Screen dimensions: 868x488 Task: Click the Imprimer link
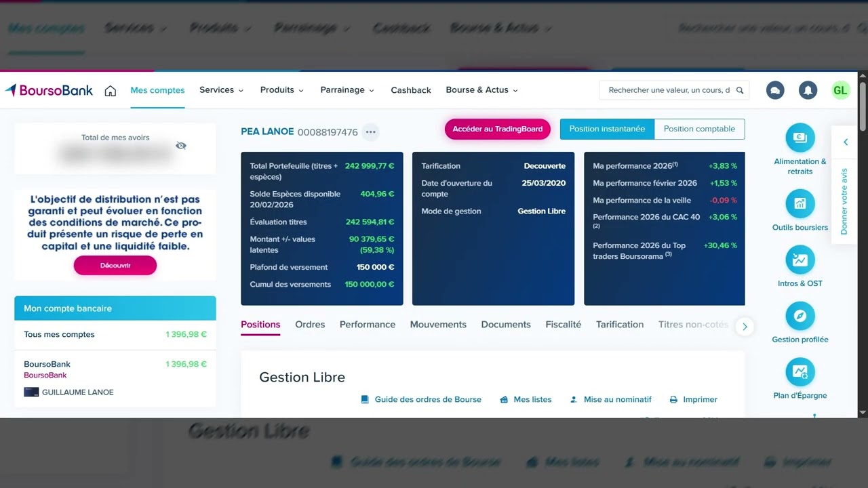click(x=693, y=400)
